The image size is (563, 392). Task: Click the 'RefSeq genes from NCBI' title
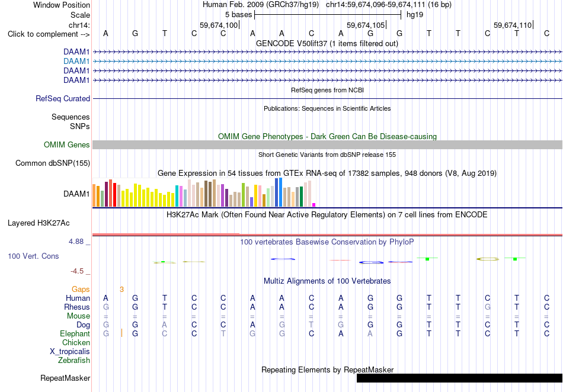click(x=328, y=91)
